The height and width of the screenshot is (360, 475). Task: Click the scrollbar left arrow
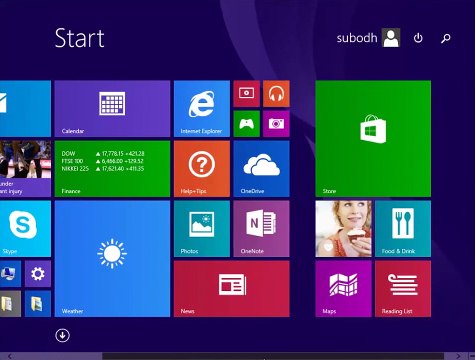pos(9,356)
